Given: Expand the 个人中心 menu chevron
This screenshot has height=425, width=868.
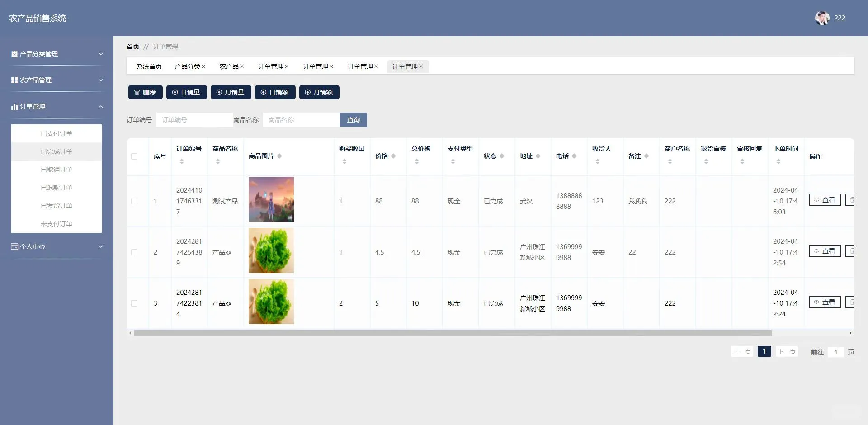Looking at the screenshot, I should point(101,246).
